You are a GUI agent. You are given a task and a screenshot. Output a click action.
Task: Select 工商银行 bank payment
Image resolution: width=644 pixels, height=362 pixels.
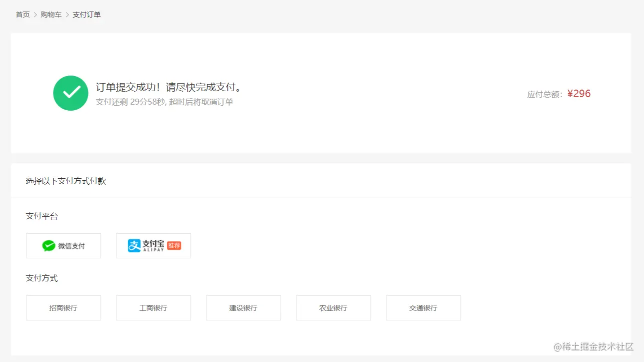pyautogui.click(x=153, y=308)
